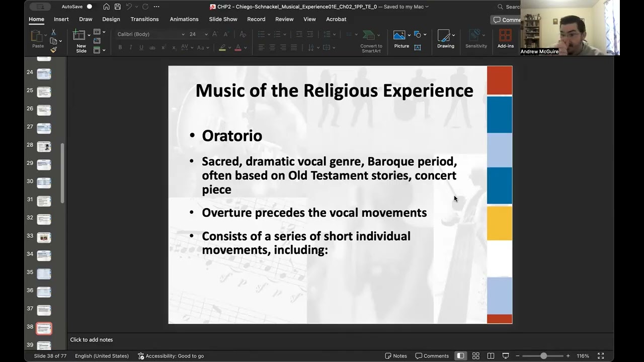The height and width of the screenshot is (362, 644).
Task: Open the Notes pane button
Action: tap(396, 356)
